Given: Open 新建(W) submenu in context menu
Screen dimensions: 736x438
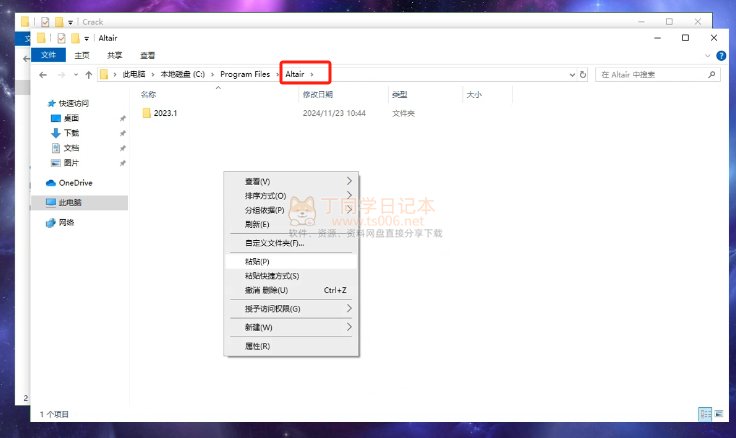Looking at the screenshot, I should (x=291, y=327).
